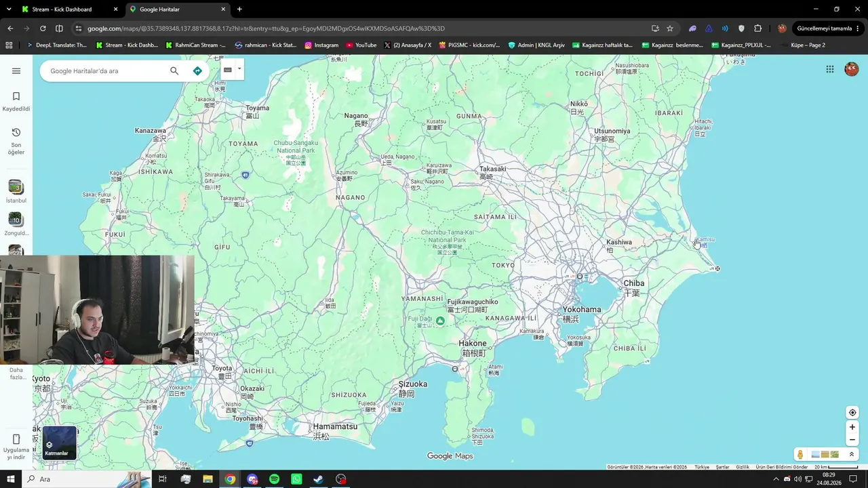This screenshot has height=488, width=868.
Task: Open the volume control in tray
Action: pos(797,479)
